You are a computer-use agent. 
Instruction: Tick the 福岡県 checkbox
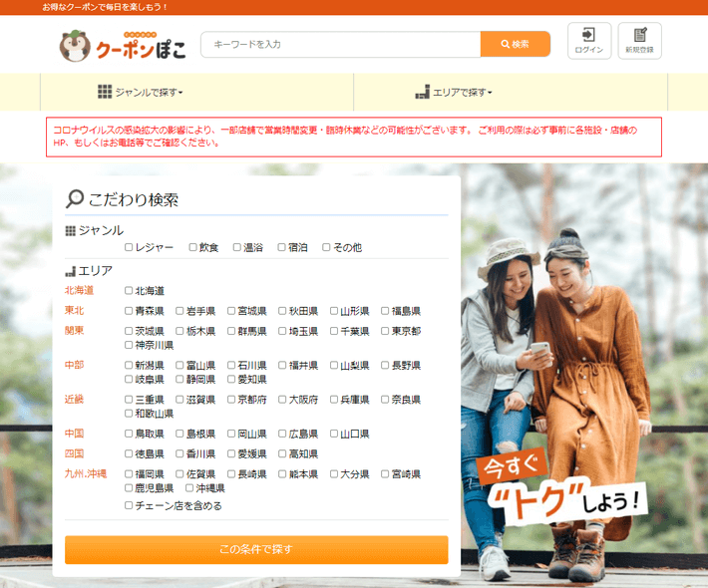tap(129, 473)
